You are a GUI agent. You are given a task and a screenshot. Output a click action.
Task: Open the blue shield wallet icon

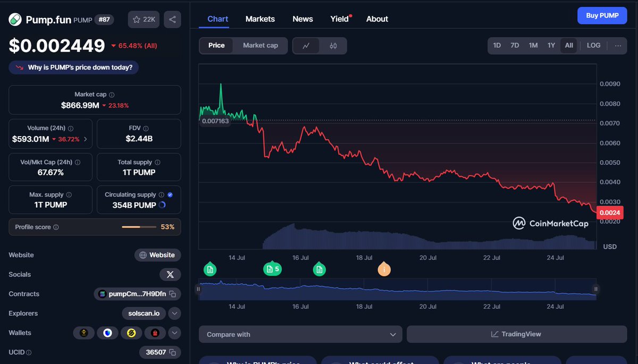coord(108,333)
